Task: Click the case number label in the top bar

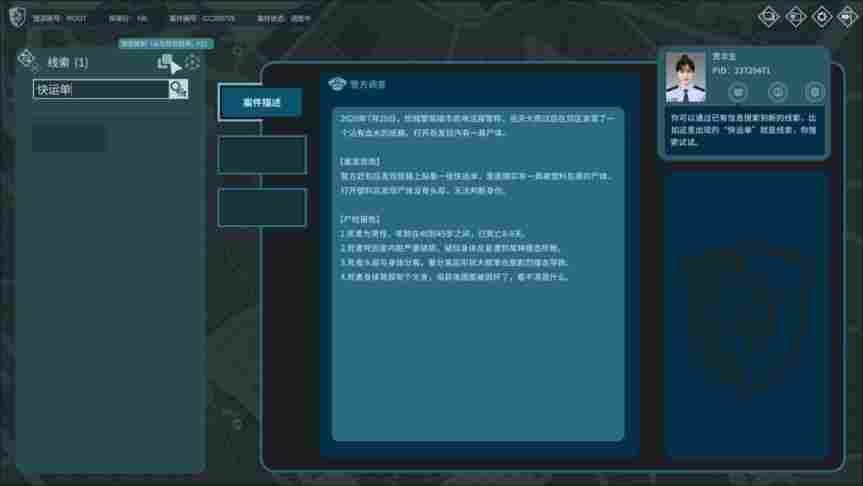Action: pos(202,19)
